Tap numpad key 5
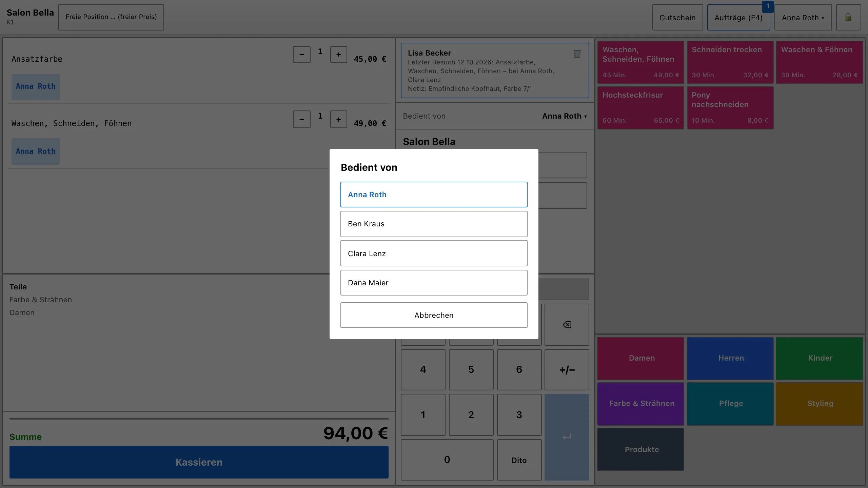The width and height of the screenshot is (868, 488). 471,370
